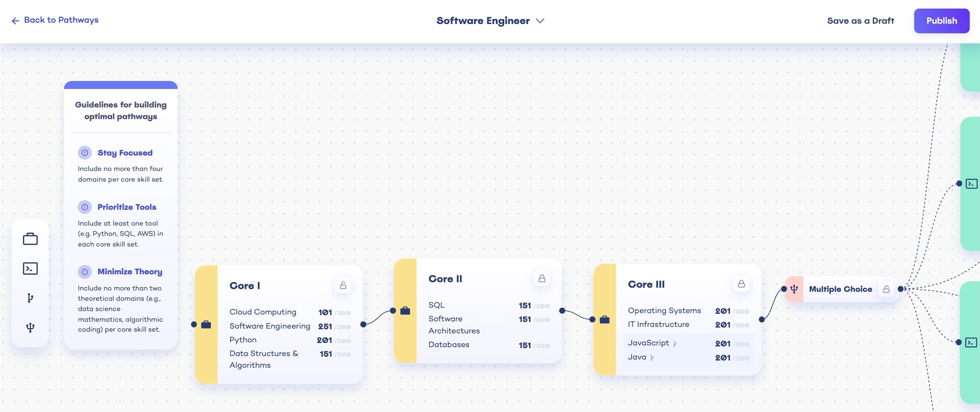980x412 pixels.
Task: Toggle the lock on the Multiple Choice node
Action: point(886,289)
